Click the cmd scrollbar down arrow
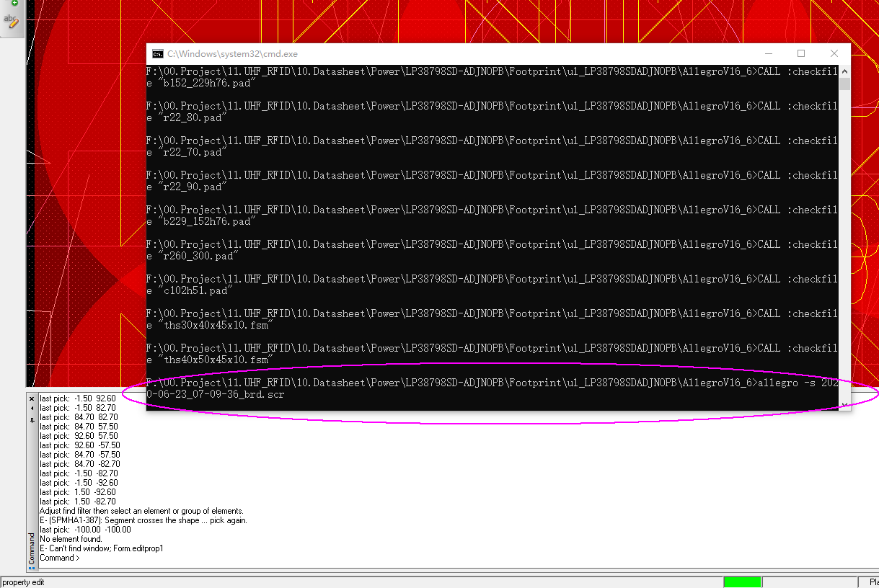The height and width of the screenshot is (588, 879). click(x=844, y=405)
